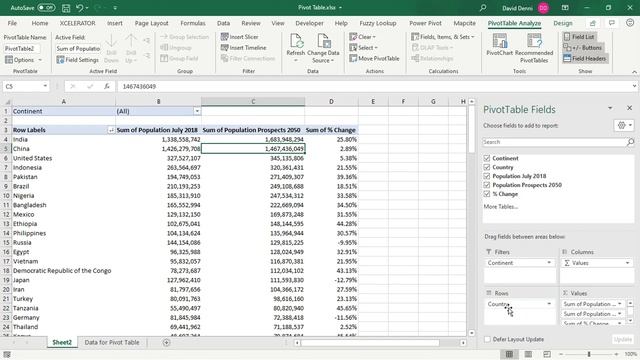Uncheck the % Change field checkbox

[487, 194]
